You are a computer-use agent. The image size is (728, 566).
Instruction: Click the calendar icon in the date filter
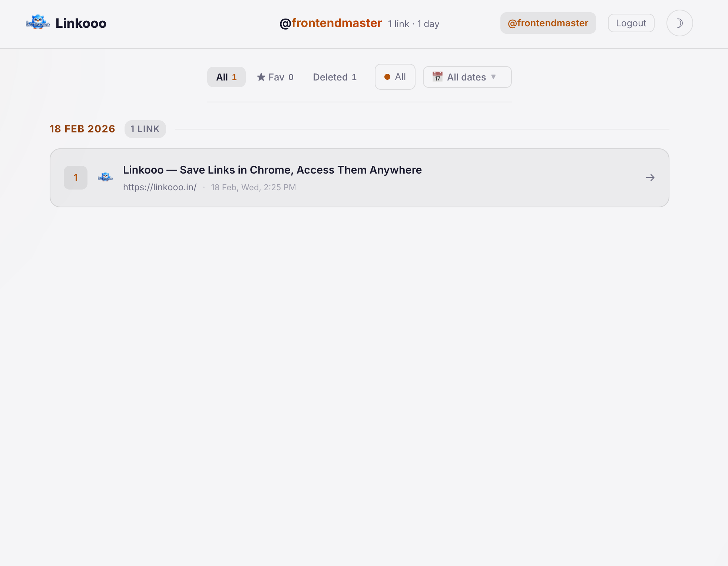point(437,77)
